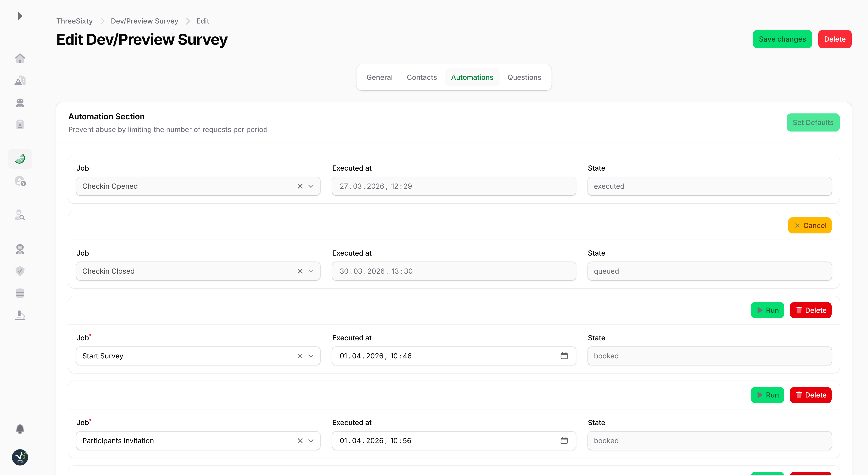Open the home icon in sidebar
This screenshot has height=475, width=868.
click(20, 58)
